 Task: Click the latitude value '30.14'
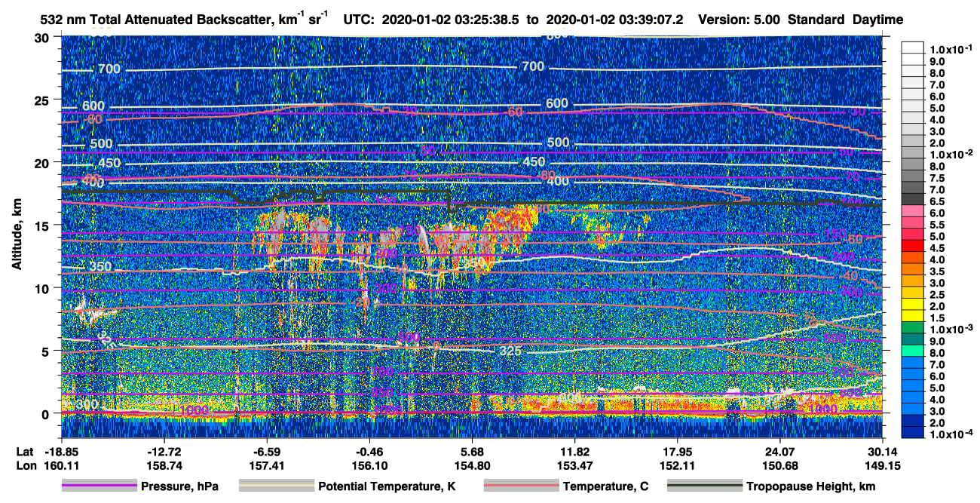[883, 452]
